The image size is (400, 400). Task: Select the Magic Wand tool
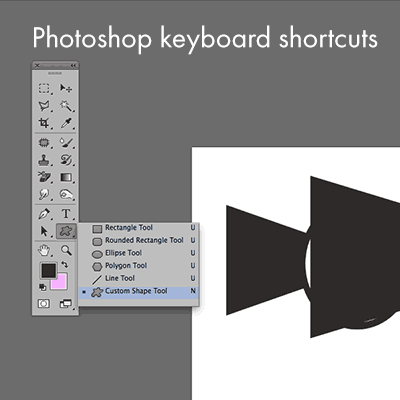pyautogui.click(x=66, y=106)
